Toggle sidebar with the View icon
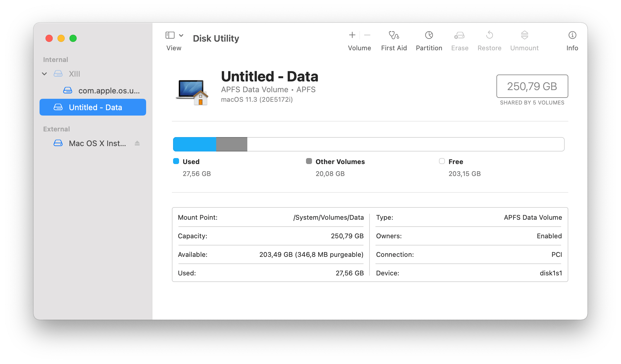This screenshot has width=621, height=364. (x=170, y=35)
